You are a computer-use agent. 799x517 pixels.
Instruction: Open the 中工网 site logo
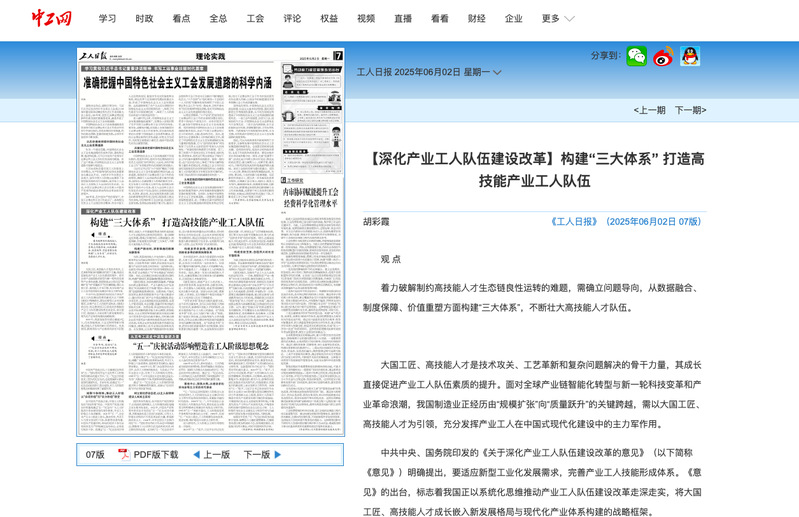click(x=50, y=18)
